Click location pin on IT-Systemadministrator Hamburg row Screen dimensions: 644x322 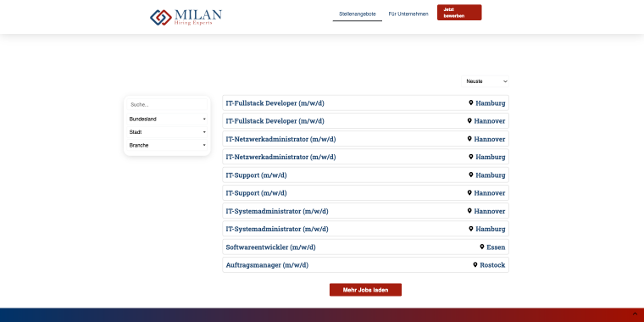pyautogui.click(x=471, y=228)
